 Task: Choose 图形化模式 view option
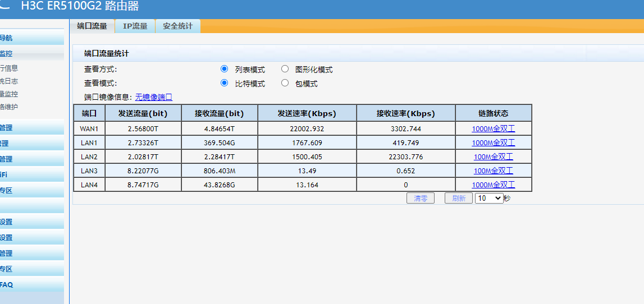click(285, 69)
